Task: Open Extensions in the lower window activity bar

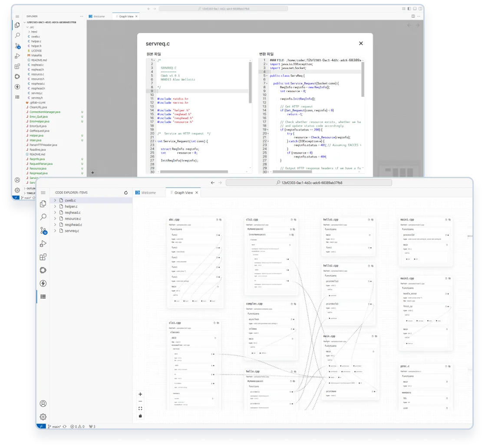Action: pos(43,257)
